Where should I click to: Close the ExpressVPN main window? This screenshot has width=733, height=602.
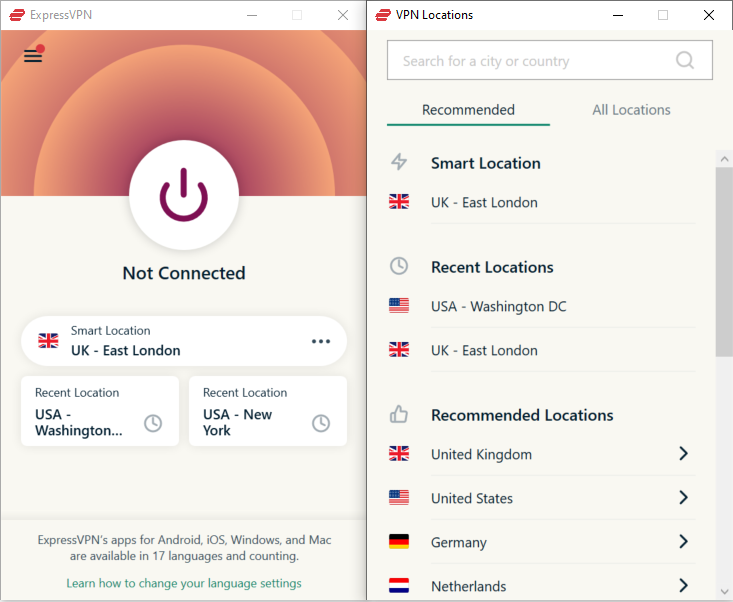coord(343,15)
